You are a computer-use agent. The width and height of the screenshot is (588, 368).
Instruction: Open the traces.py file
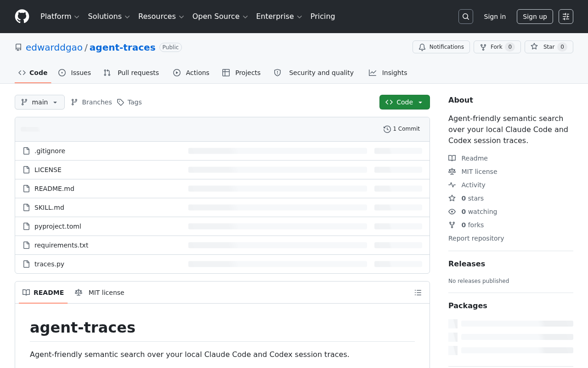coord(49,264)
